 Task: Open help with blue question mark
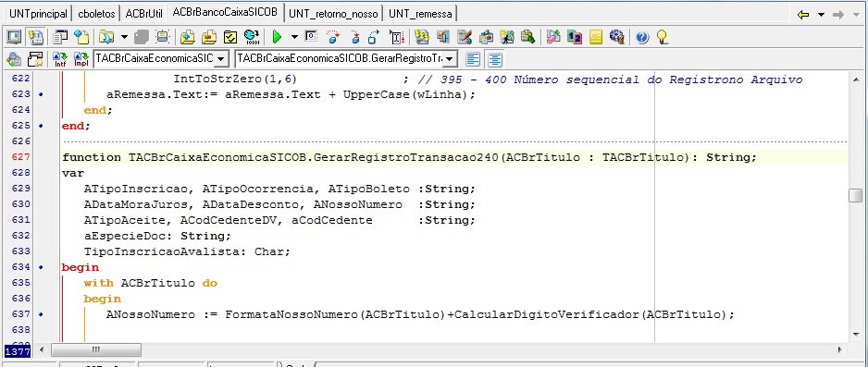[x=641, y=37]
